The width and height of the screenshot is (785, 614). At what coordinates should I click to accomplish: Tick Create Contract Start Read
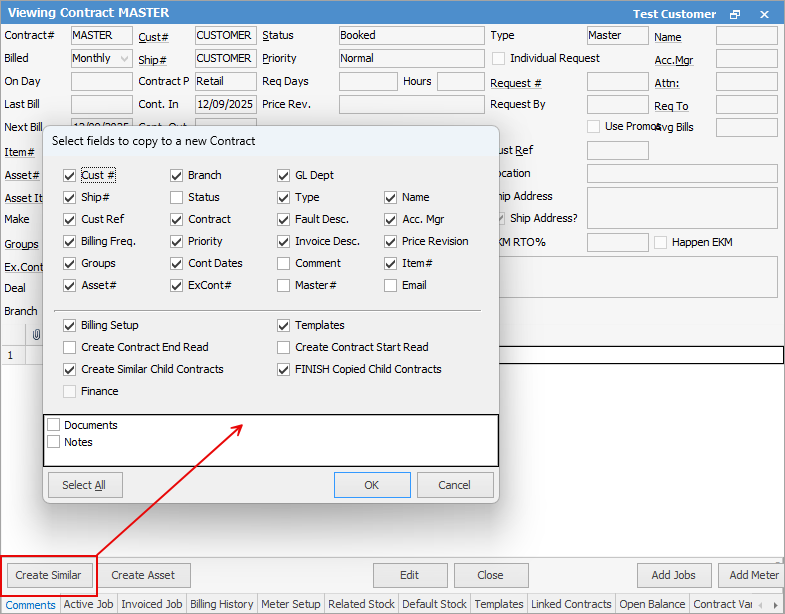click(x=283, y=348)
